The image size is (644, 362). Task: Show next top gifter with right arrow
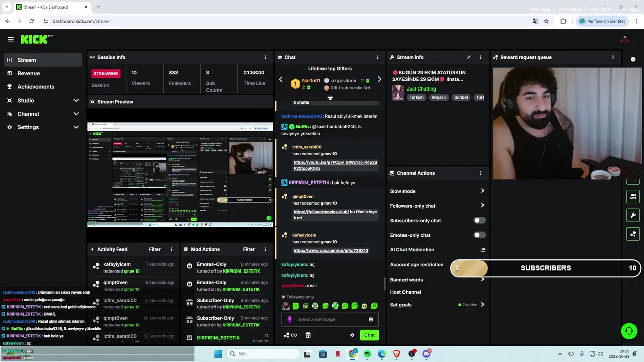(379, 79)
